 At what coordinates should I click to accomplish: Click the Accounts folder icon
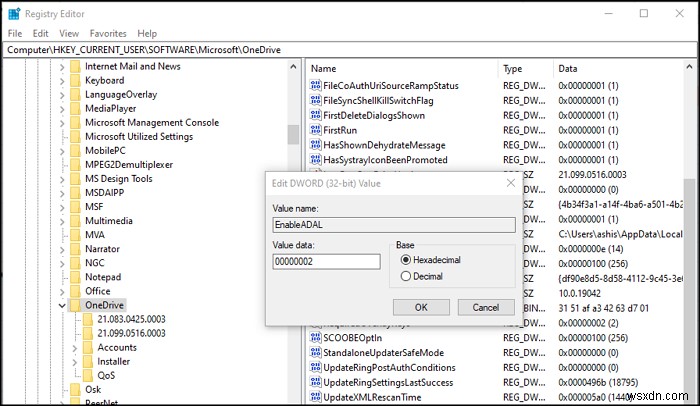(88, 347)
